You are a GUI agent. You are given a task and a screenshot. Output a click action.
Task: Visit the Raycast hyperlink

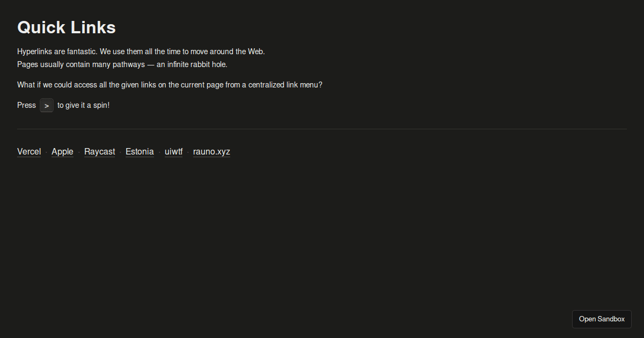click(x=99, y=151)
